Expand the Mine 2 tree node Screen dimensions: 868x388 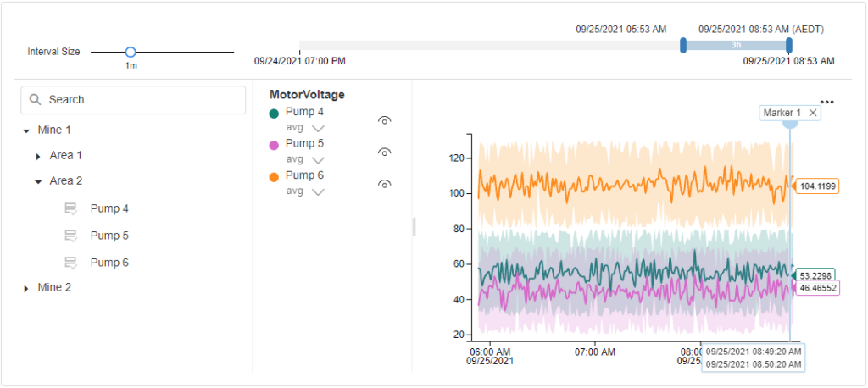click(x=26, y=288)
